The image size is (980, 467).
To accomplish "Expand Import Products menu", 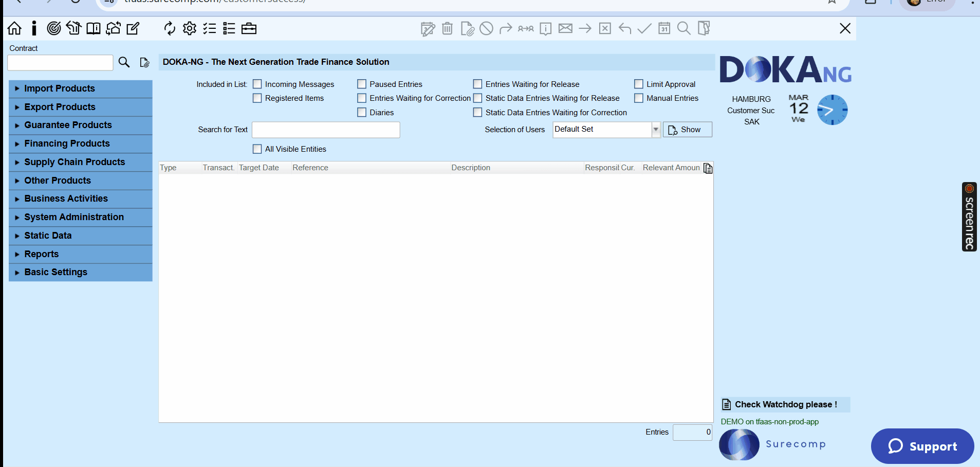I will (81, 88).
